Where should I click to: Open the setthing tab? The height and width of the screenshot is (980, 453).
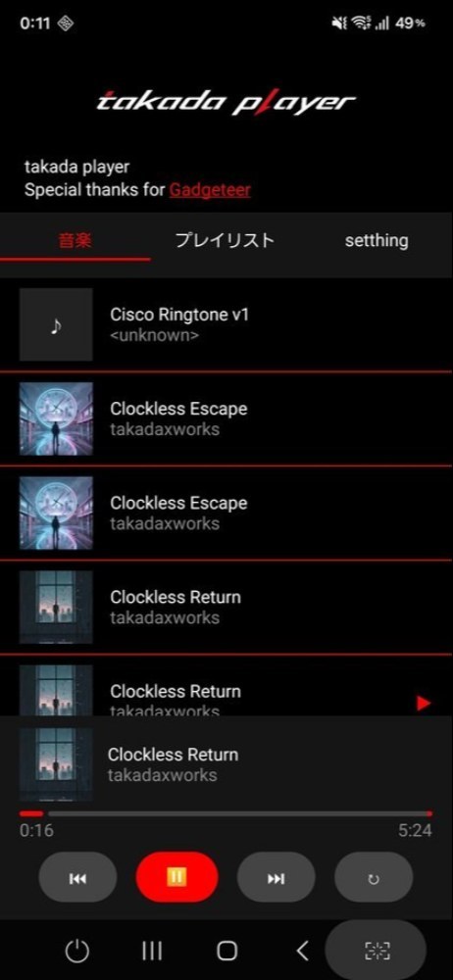pos(377,241)
